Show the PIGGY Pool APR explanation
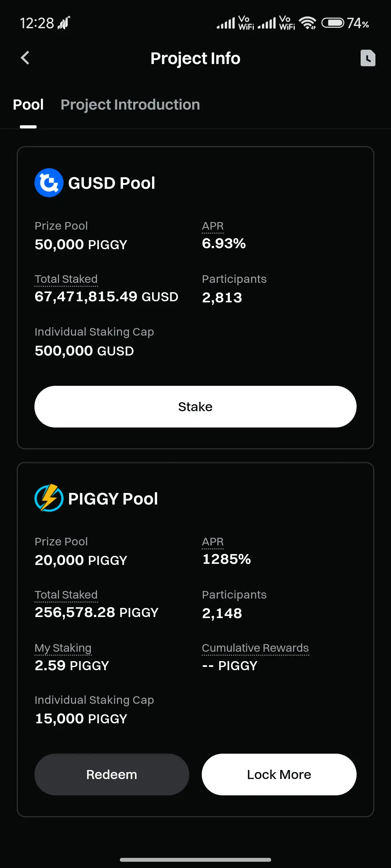391x868 pixels. pyautogui.click(x=213, y=542)
